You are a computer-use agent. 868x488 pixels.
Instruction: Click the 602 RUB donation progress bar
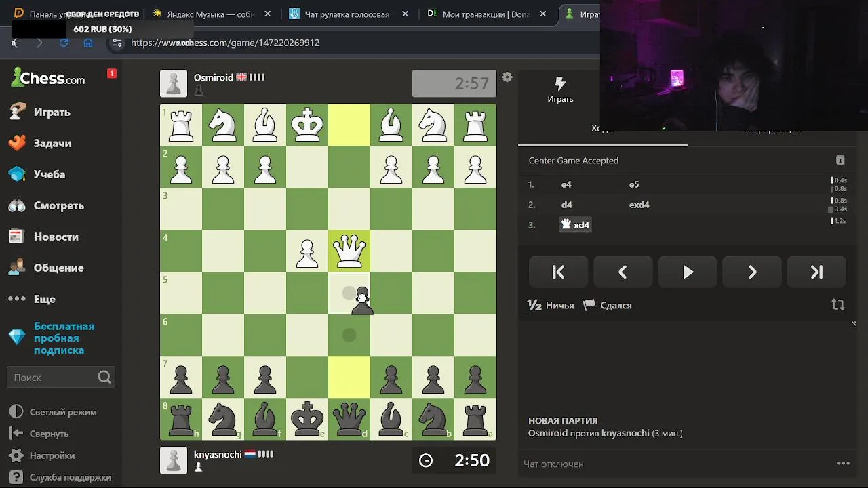(x=102, y=29)
